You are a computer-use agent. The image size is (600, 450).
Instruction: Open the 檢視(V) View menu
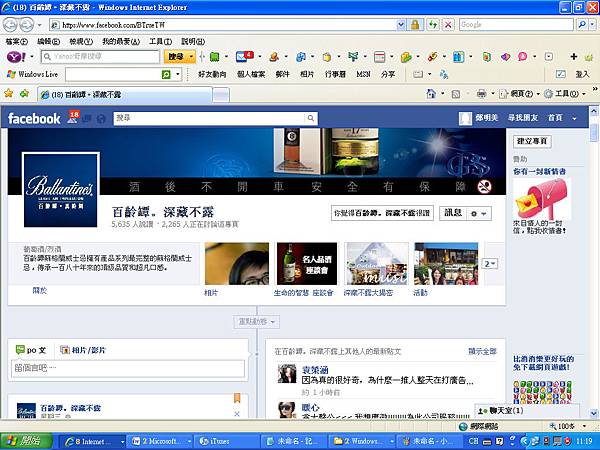tap(81, 41)
